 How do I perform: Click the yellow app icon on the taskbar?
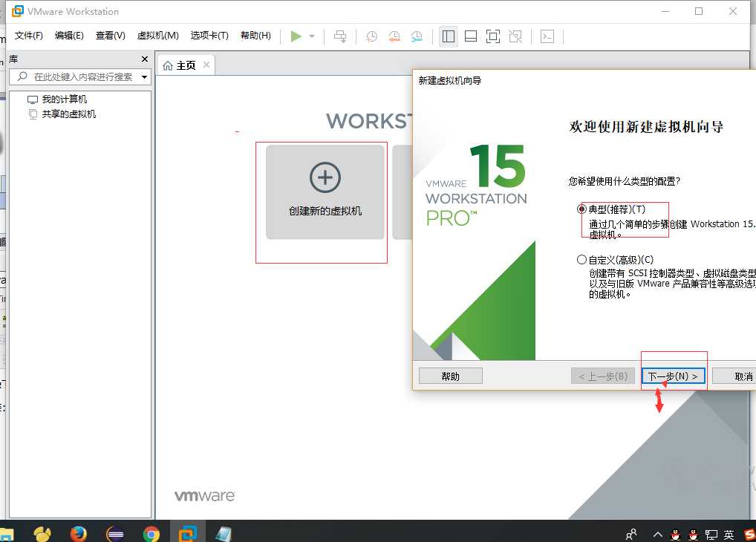click(x=42, y=533)
